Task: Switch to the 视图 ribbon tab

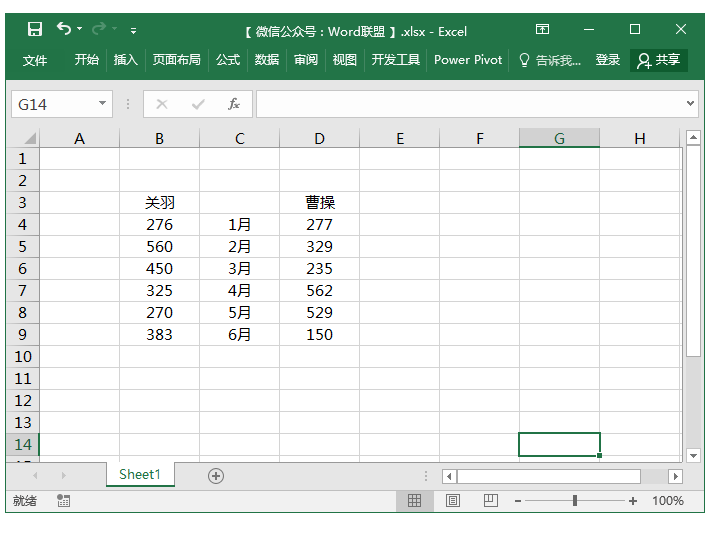Action: (345, 60)
